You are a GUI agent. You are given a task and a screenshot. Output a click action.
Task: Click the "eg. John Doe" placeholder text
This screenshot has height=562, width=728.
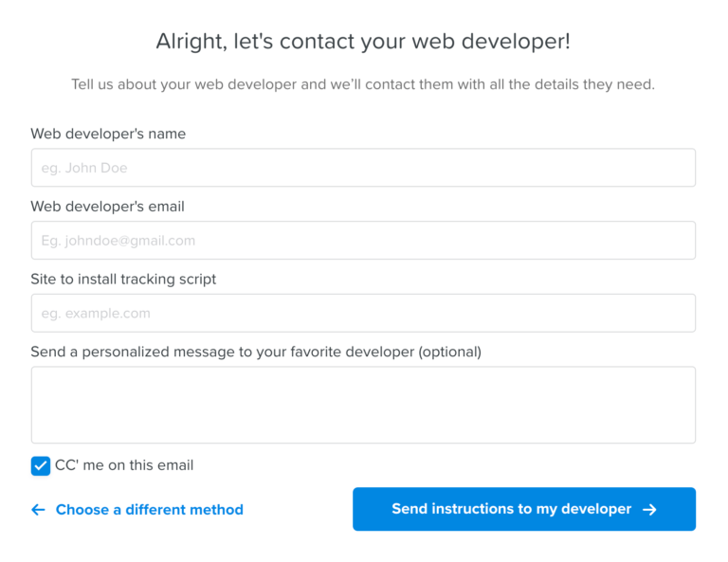coord(84,168)
